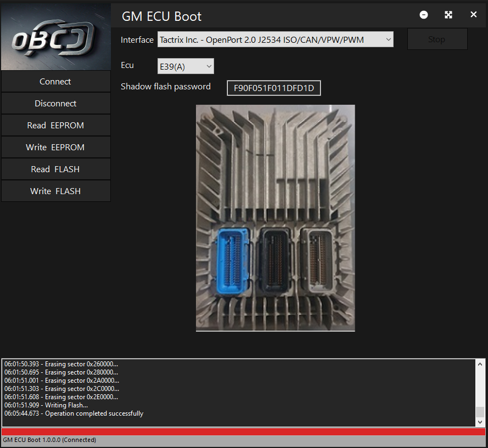The width and height of the screenshot is (488, 448).
Task: Click the OBD logo image
Action: point(56,37)
